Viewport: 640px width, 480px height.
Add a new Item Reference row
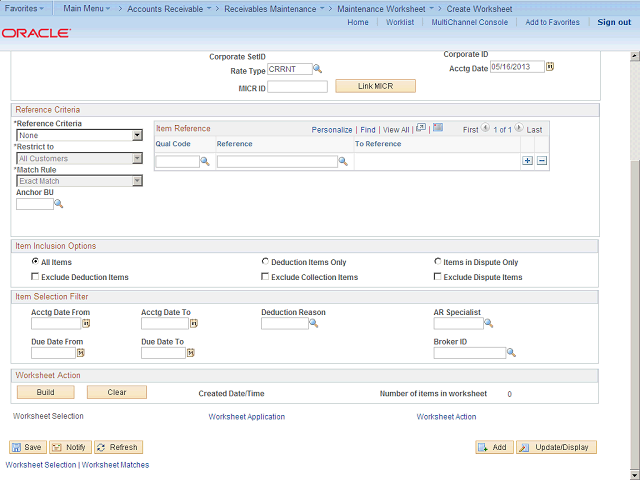[527, 160]
